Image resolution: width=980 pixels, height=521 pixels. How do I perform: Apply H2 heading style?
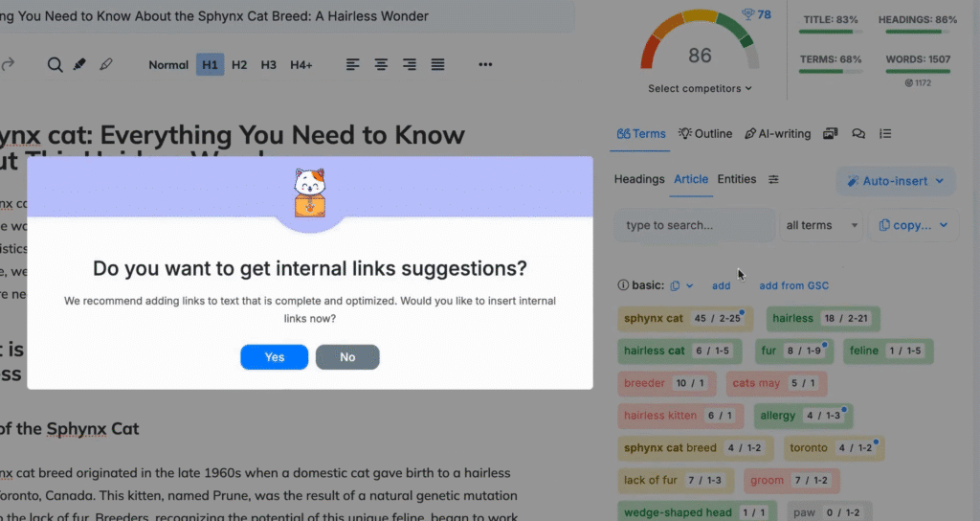[239, 65]
